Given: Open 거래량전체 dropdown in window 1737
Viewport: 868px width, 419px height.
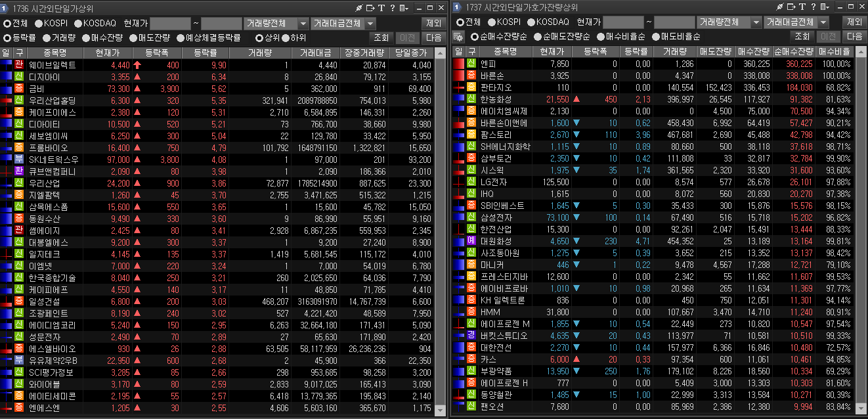Looking at the screenshot, I should click(729, 22).
